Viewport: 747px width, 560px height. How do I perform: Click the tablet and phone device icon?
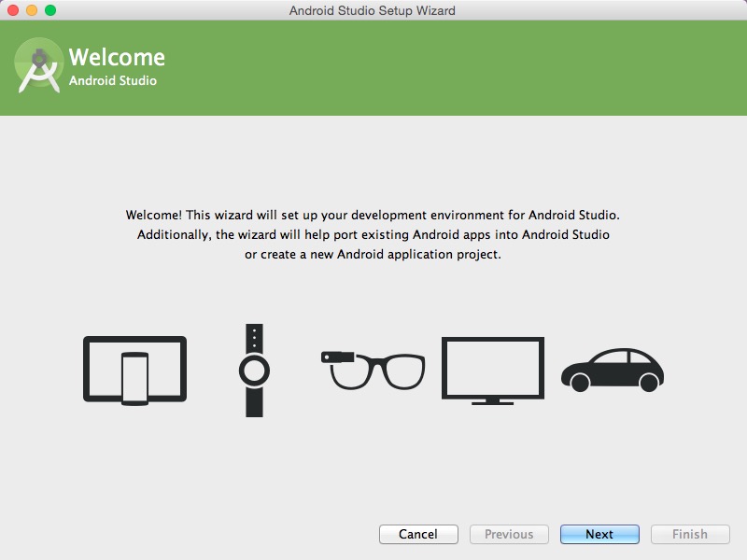click(x=134, y=371)
